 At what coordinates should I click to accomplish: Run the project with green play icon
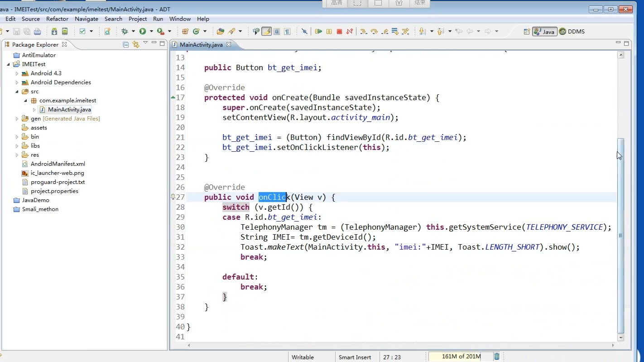click(143, 31)
